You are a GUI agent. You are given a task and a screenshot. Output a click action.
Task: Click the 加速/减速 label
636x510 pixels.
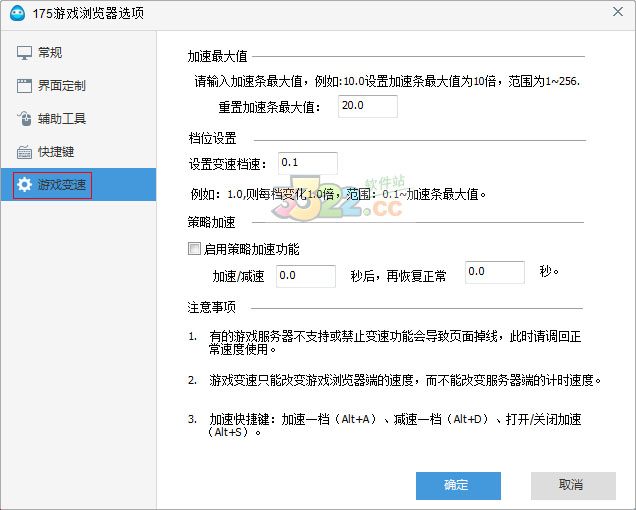238,277
